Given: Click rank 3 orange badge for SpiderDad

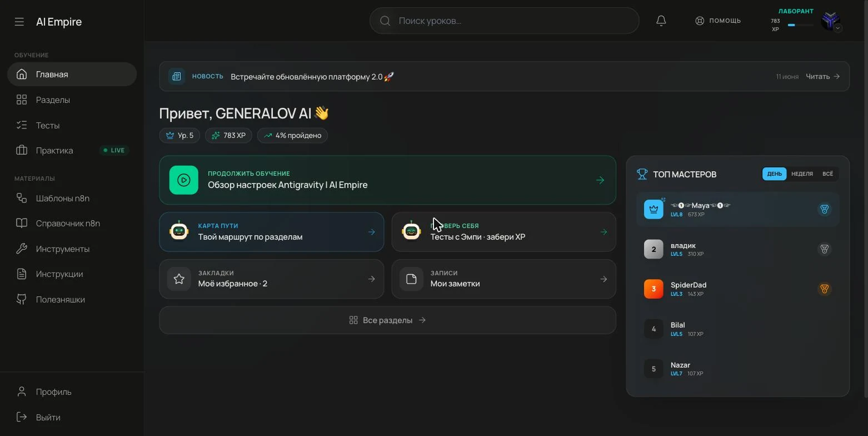Looking at the screenshot, I should (654, 289).
